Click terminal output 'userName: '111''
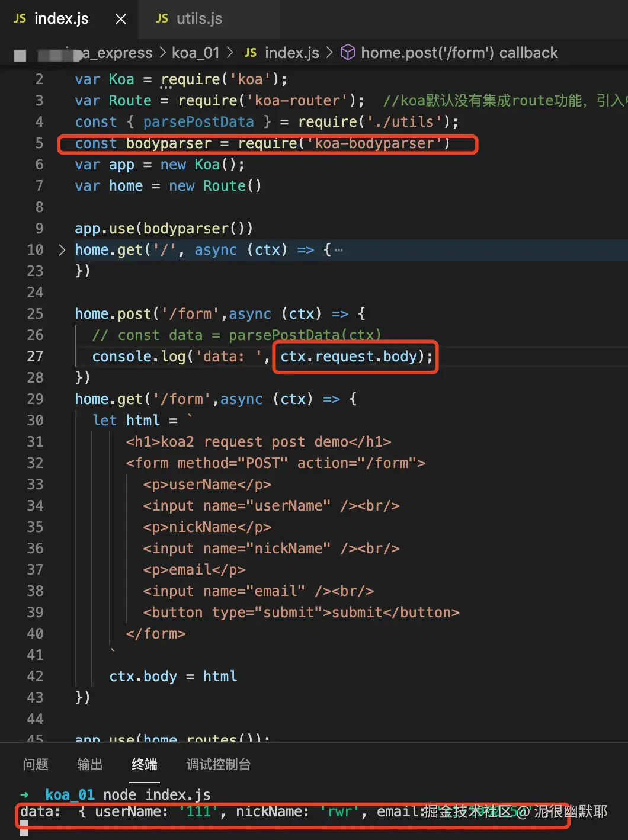628x840 pixels. click(x=157, y=812)
